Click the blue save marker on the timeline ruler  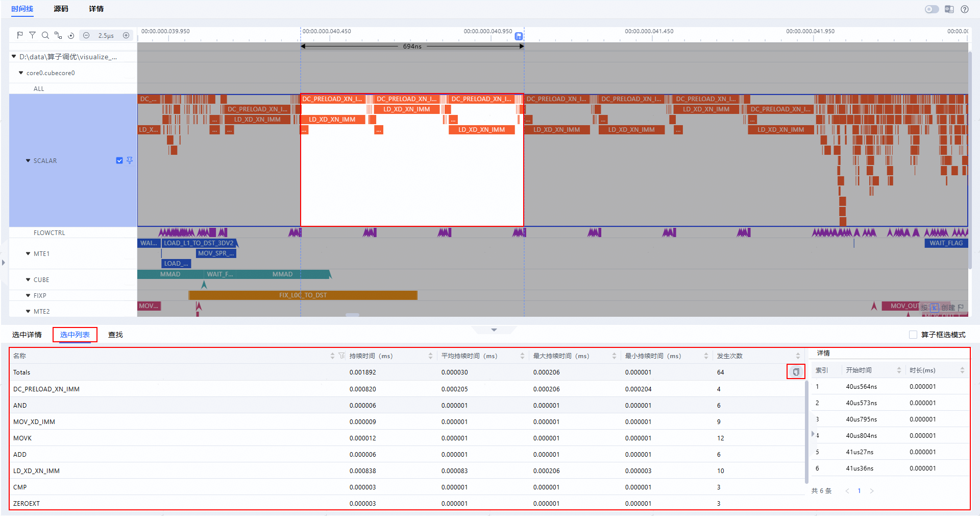point(519,36)
